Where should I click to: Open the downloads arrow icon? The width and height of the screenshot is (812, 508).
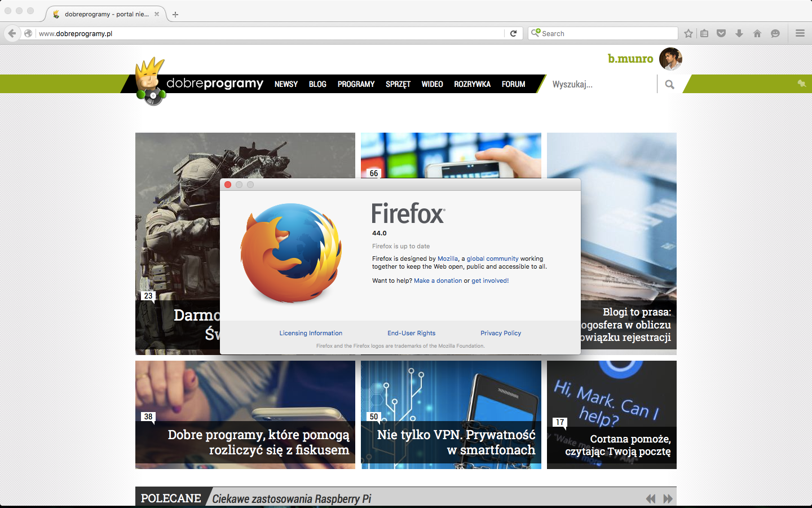(x=739, y=33)
